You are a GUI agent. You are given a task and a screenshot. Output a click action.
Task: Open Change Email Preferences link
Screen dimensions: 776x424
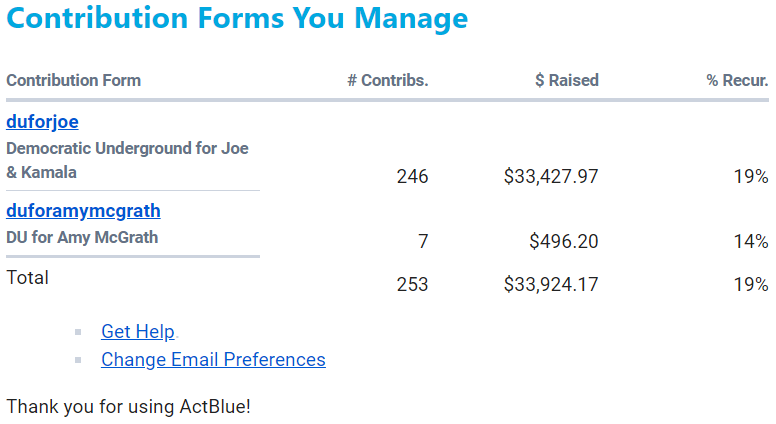(x=213, y=360)
